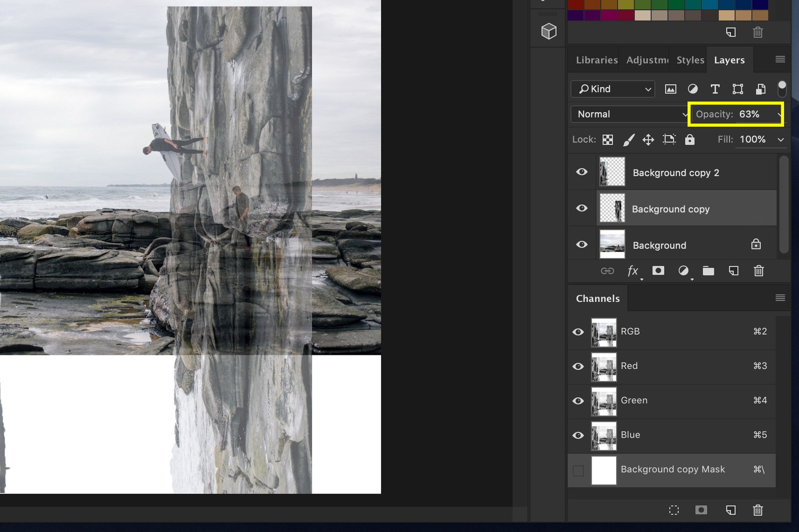799x532 pixels.
Task: Hide the Background copy 2 layer
Action: tap(581, 172)
